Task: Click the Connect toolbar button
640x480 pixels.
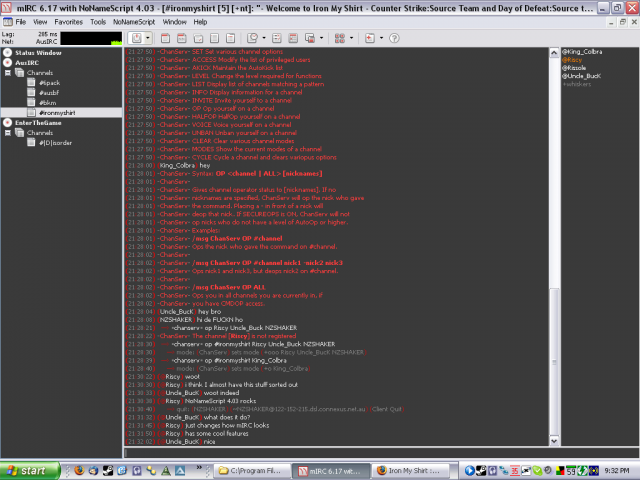Action: [136, 38]
